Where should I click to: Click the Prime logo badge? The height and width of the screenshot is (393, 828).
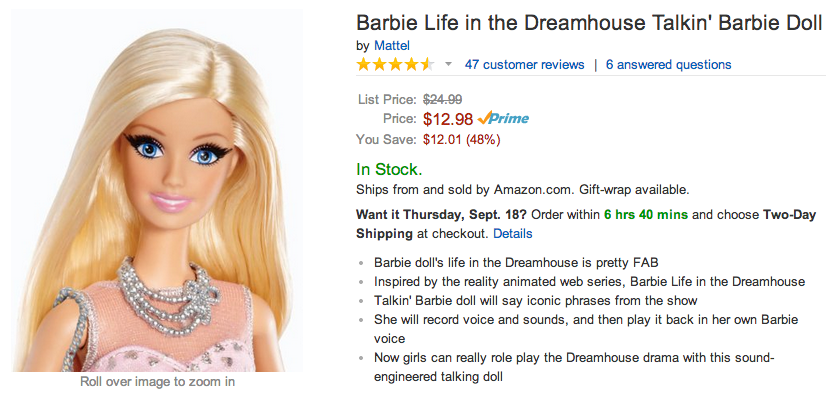tap(503, 119)
